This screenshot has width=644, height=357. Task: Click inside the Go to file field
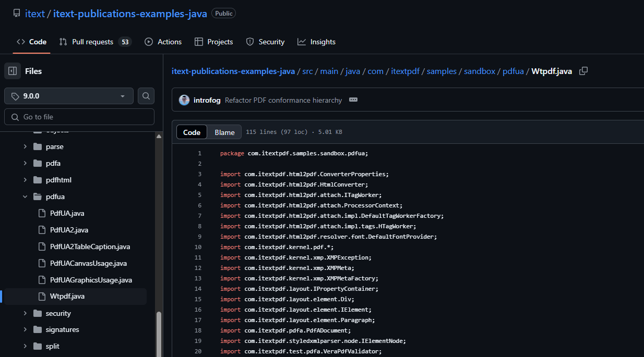79,116
